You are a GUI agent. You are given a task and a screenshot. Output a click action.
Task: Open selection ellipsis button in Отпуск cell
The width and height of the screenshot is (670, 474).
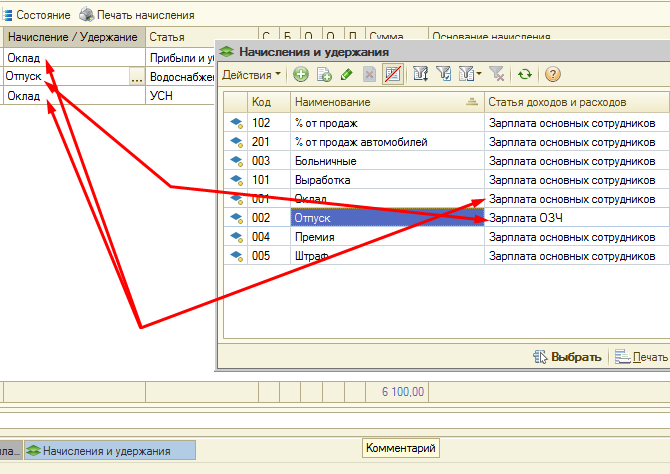click(x=136, y=77)
